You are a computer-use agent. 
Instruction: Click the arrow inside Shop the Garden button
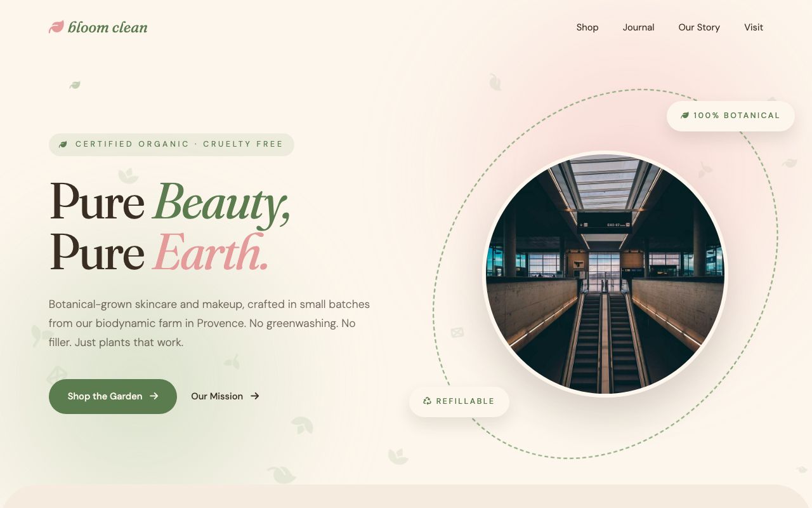(154, 396)
